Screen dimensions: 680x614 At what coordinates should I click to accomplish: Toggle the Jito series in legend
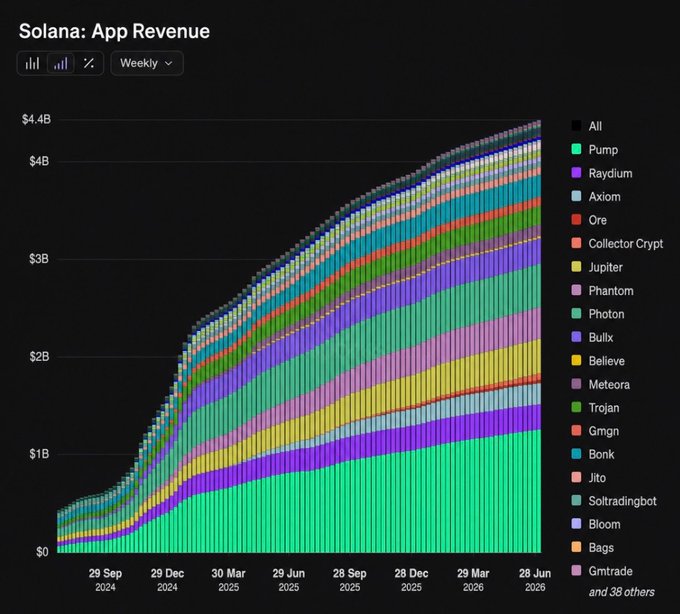588,477
